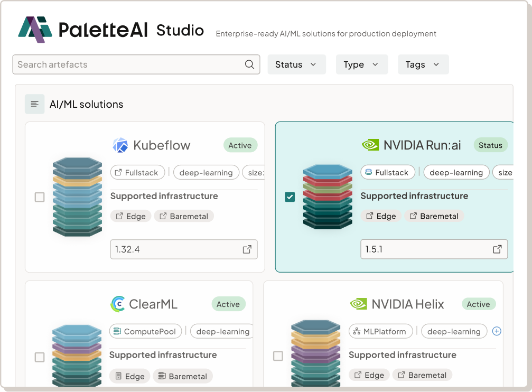Click the PaletteAI Studio logo
The image size is (532, 392).
coord(35,30)
